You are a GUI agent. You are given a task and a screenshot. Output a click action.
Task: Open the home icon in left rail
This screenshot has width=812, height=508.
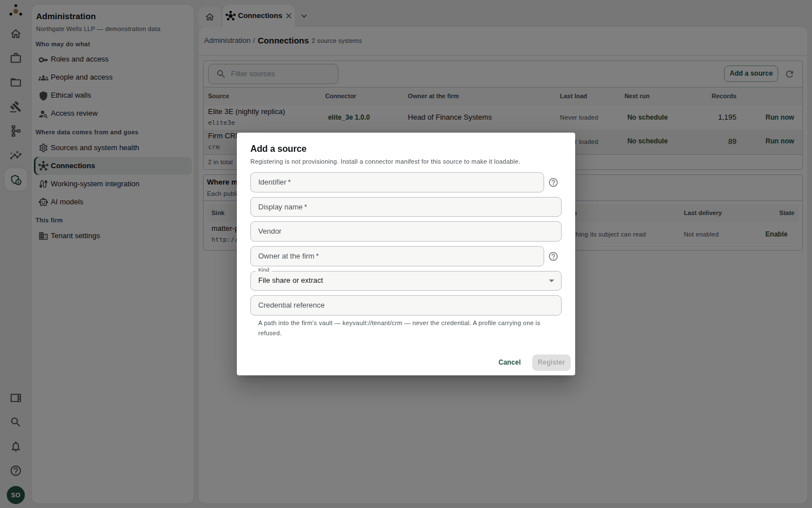point(16,34)
